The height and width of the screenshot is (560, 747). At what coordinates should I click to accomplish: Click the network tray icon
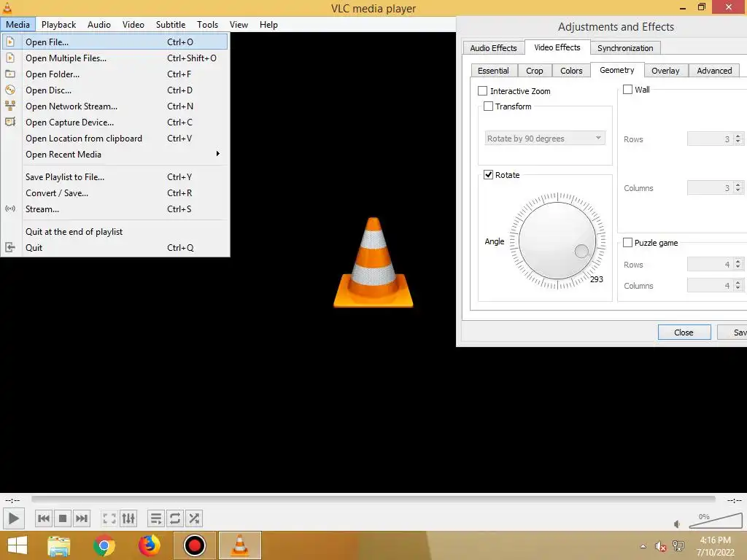(678, 546)
